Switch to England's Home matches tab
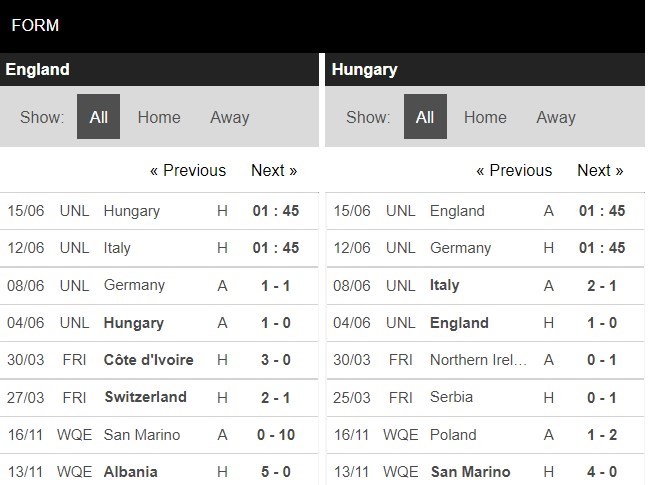Image resolution: width=648 pixels, height=485 pixels. tap(159, 117)
